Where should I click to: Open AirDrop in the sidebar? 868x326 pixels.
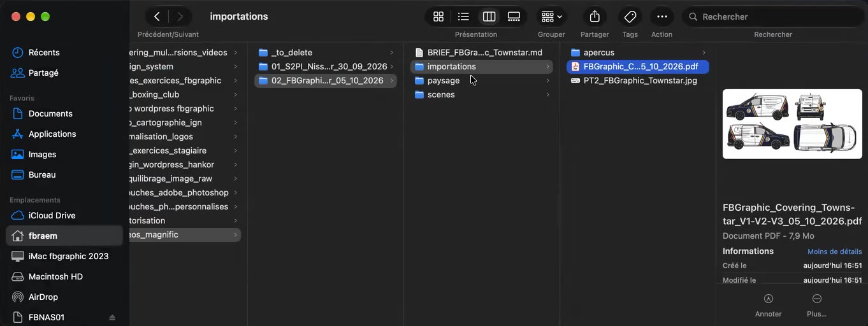(x=64, y=297)
